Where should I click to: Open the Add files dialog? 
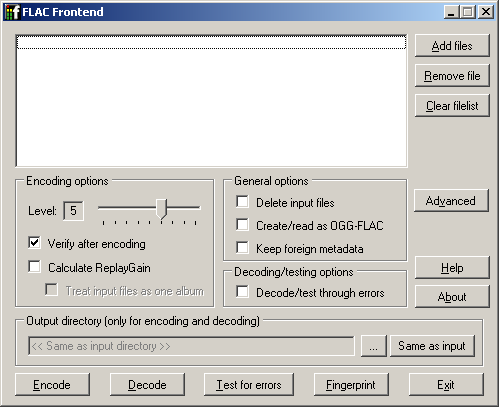pos(452,46)
